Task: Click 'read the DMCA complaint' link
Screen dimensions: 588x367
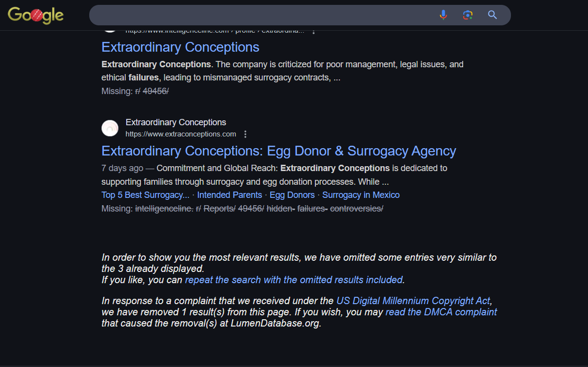Action: (x=441, y=312)
